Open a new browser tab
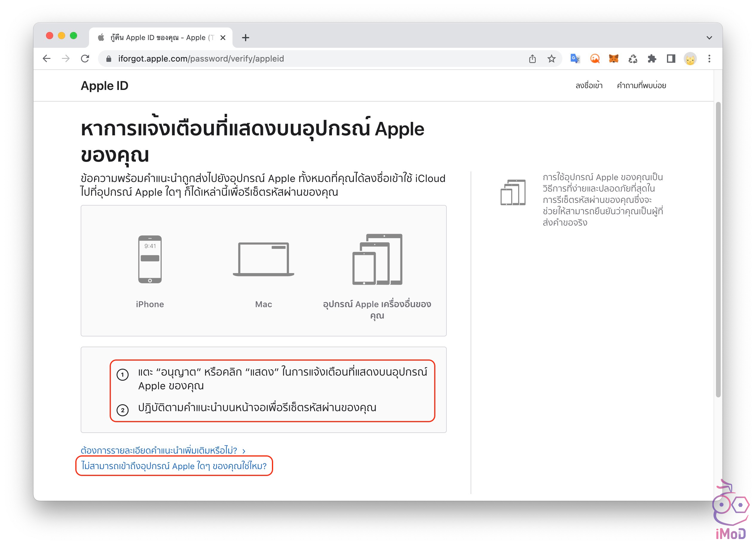756x545 pixels. pos(246,38)
